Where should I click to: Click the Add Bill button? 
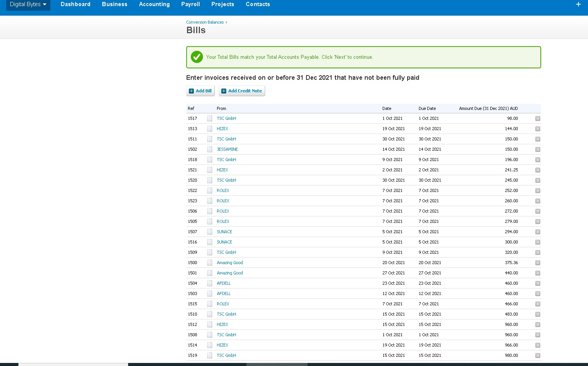click(200, 91)
